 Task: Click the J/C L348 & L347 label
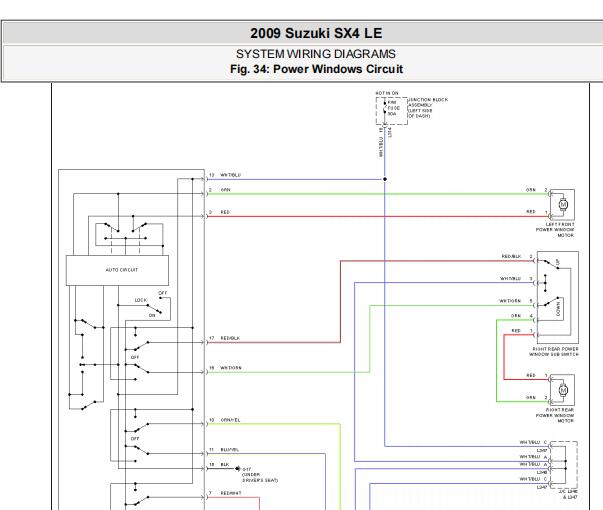tap(568, 494)
